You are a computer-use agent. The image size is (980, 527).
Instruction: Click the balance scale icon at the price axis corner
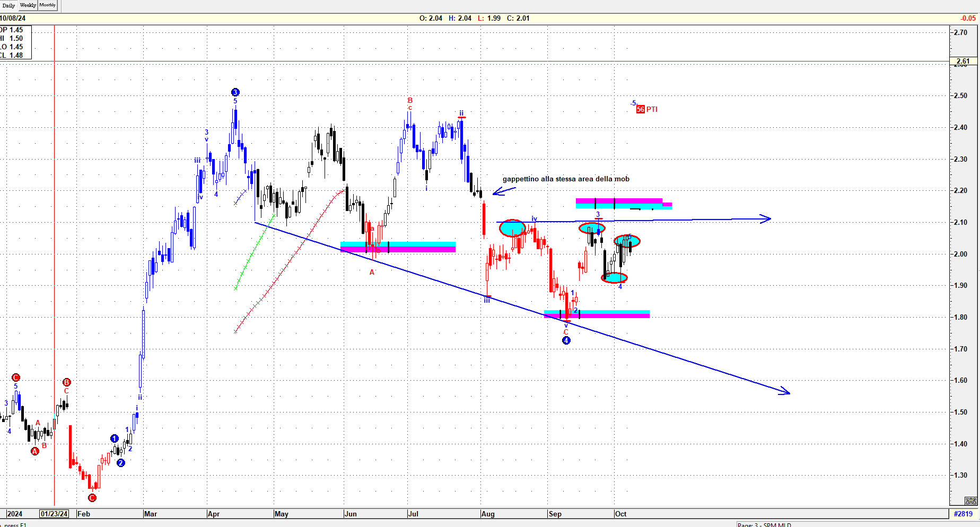coord(970,501)
